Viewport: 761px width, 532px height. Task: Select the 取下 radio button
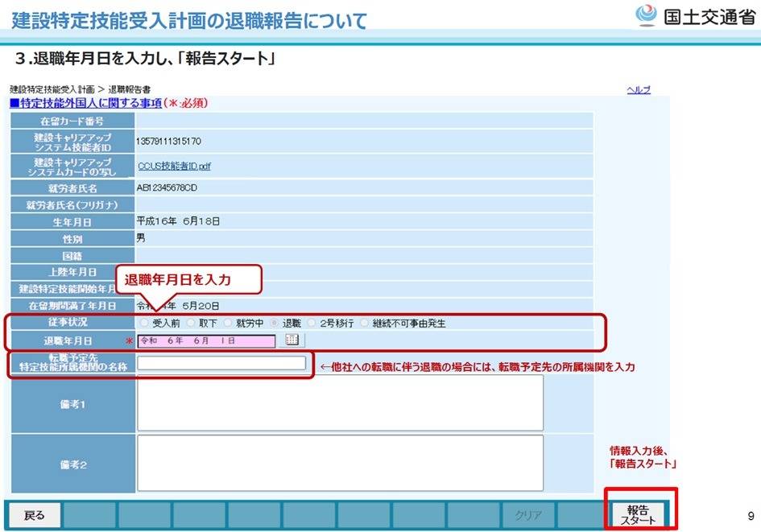tap(191, 323)
